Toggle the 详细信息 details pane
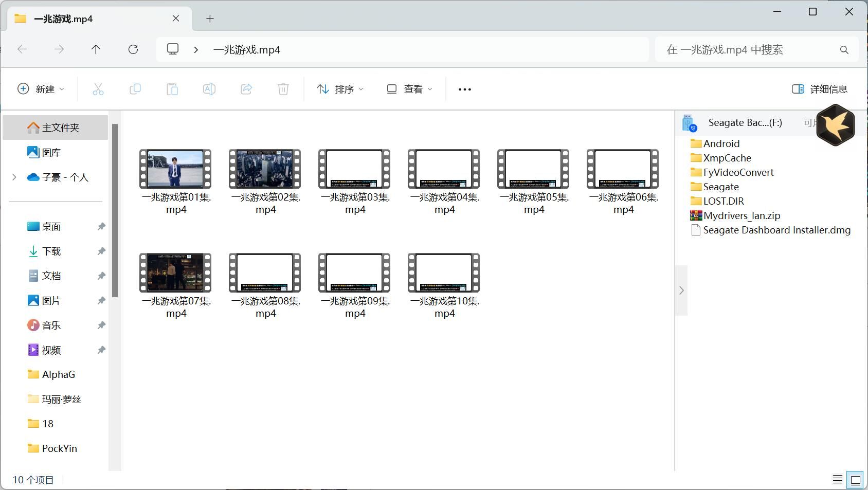Image resolution: width=868 pixels, height=490 pixels. [x=820, y=89]
